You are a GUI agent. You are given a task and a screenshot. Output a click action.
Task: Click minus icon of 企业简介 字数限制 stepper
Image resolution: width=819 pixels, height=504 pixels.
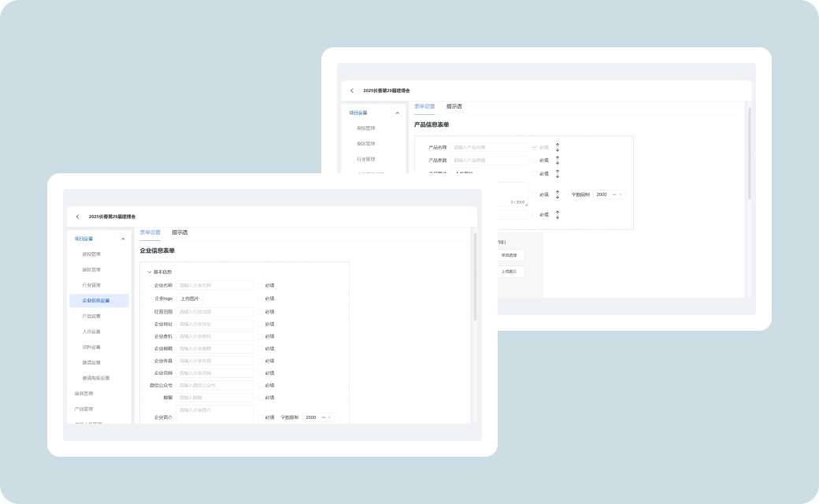click(322, 417)
